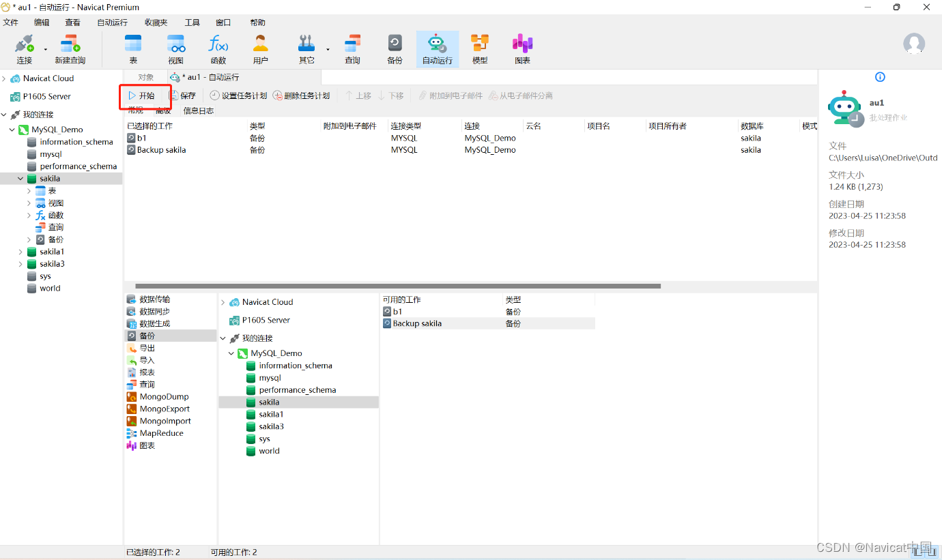This screenshot has height=560, width=942.
Task: Switch to the 信息日志 tab
Action: coord(199,110)
